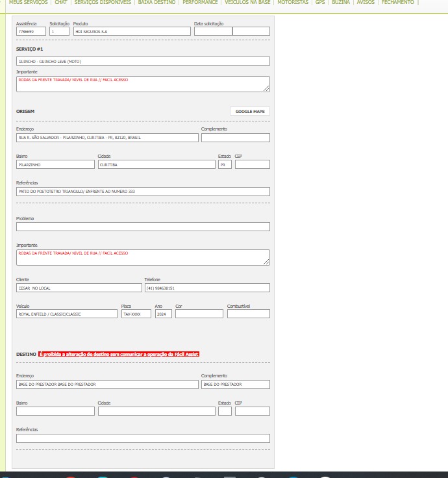Screen dimensions: 448x478
Task: Switch to the GPS section
Action: point(320,3)
